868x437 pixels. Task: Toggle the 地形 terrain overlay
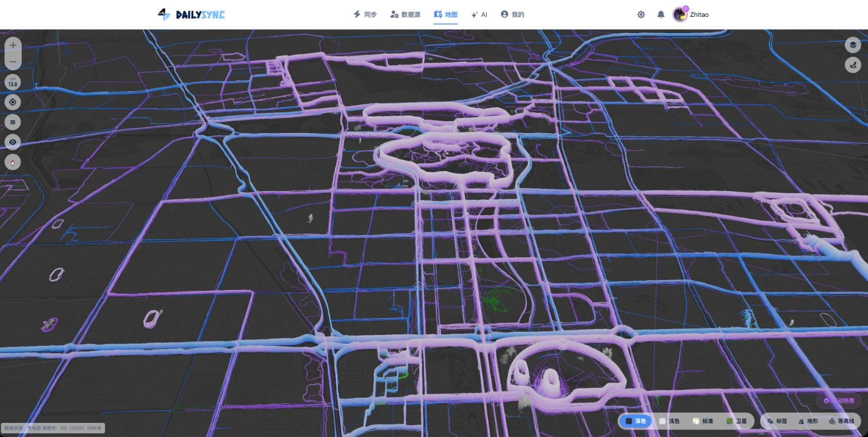808,421
